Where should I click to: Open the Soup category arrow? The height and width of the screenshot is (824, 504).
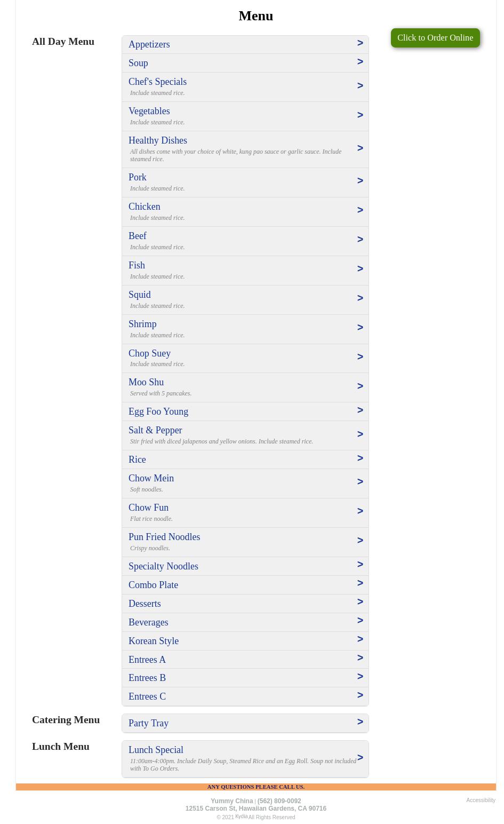click(360, 62)
